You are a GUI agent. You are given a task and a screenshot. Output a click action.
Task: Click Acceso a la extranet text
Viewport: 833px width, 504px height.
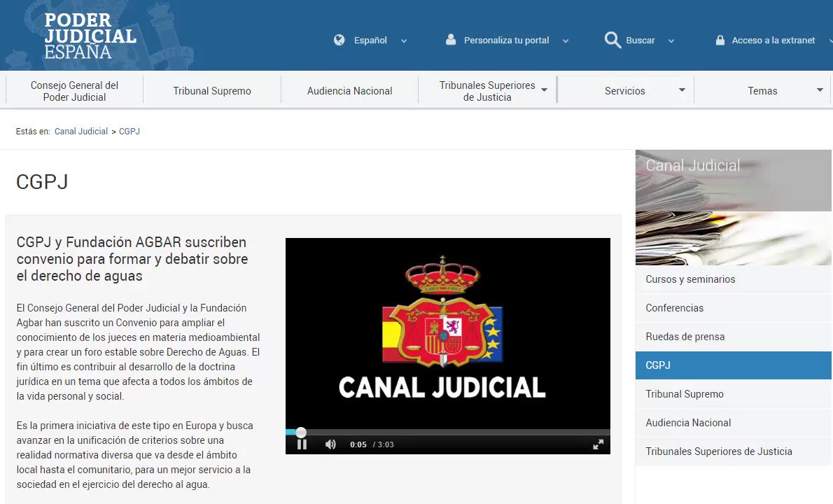(773, 41)
